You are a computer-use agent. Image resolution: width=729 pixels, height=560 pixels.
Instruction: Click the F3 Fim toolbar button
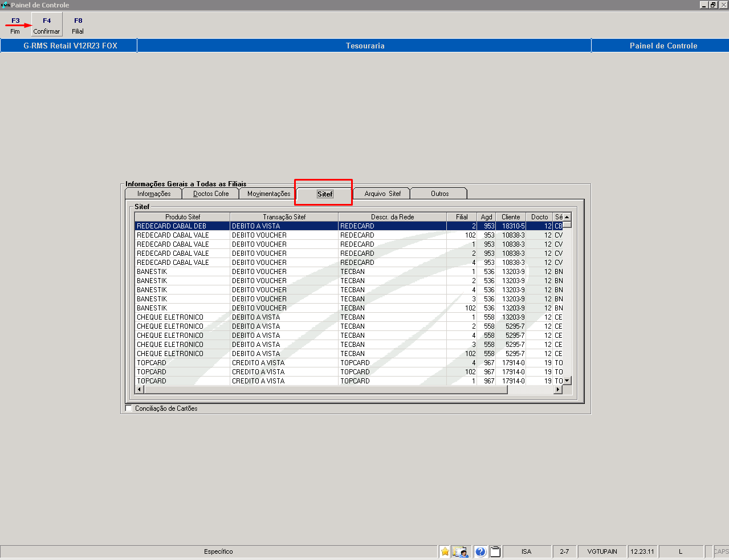[15, 26]
